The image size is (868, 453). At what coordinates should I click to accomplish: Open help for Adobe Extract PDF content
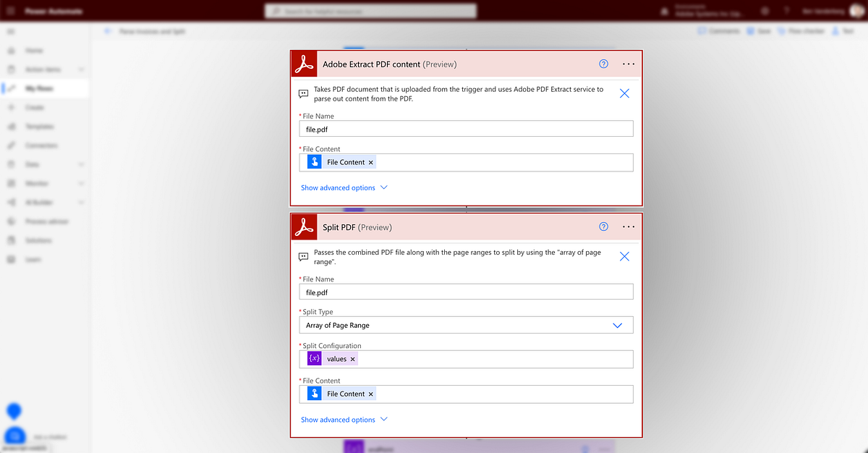604,64
